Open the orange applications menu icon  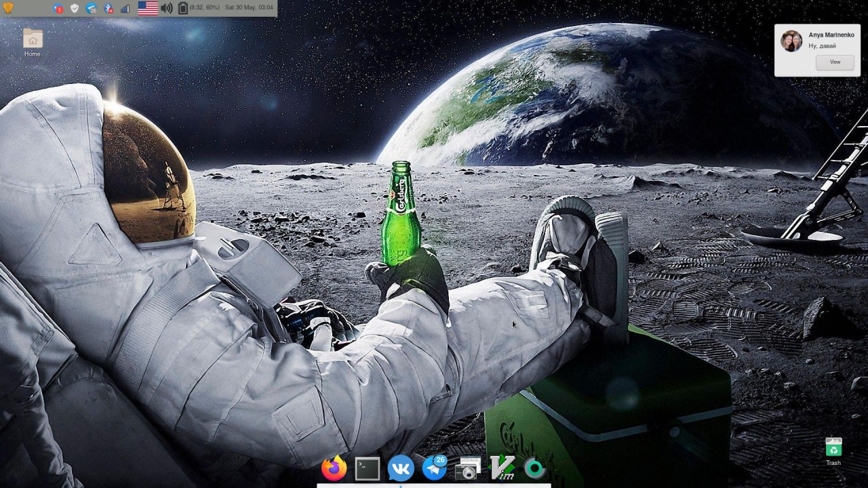point(8,8)
